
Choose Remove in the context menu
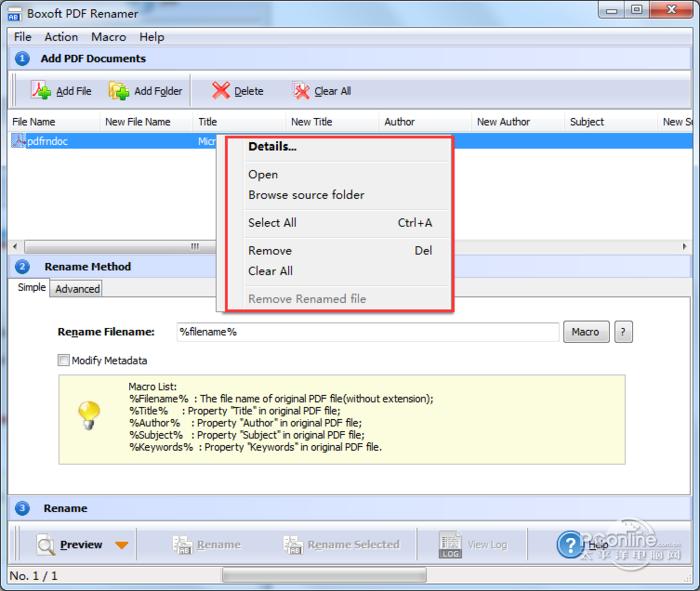[339, 251]
